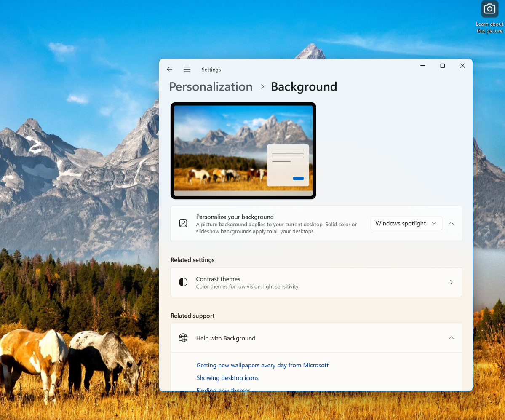Image resolution: width=505 pixels, height=420 pixels.
Task: Open Contrast themes via its chevron arrow
Action: [451, 282]
